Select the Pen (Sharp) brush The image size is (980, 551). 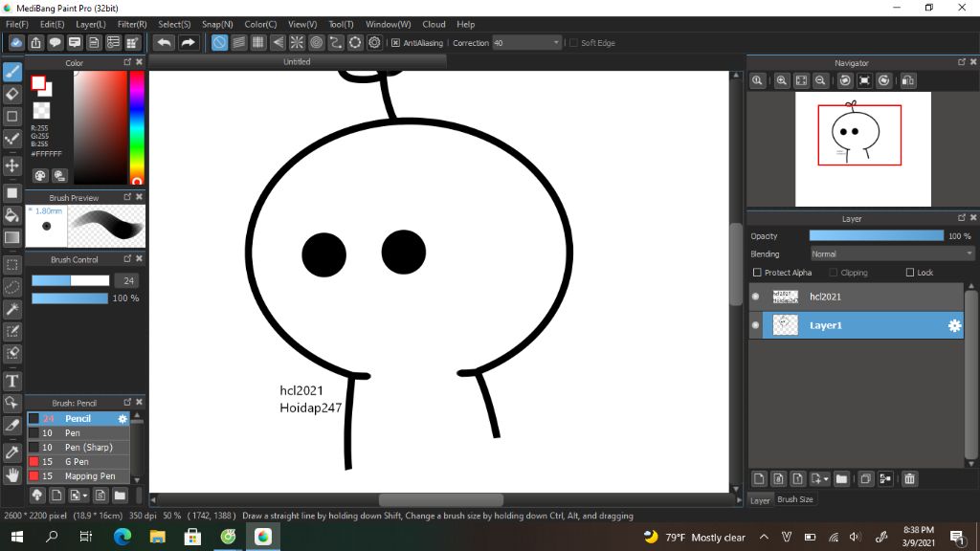[78, 448]
